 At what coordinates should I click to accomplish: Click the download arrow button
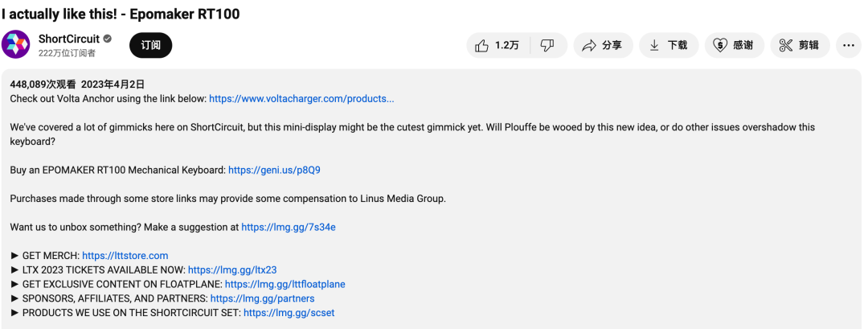[669, 46]
